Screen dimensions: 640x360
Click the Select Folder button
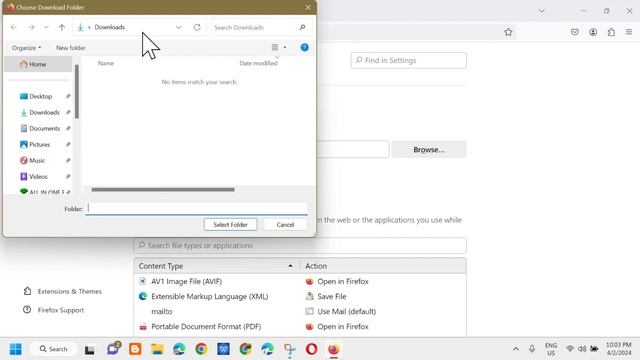[x=231, y=224]
